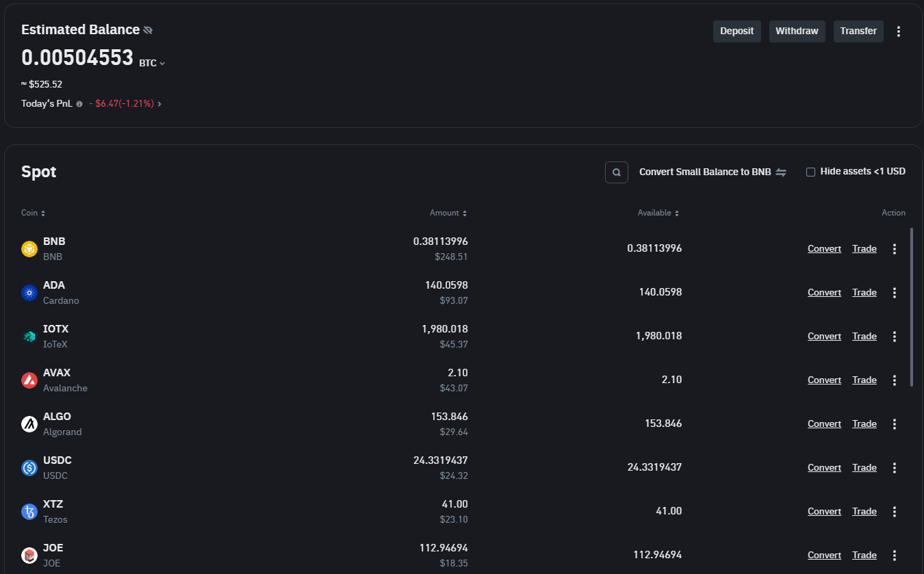Click the ≈ $525.52 balance estimate
Screen dimensions: 924x574
(x=42, y=85)
